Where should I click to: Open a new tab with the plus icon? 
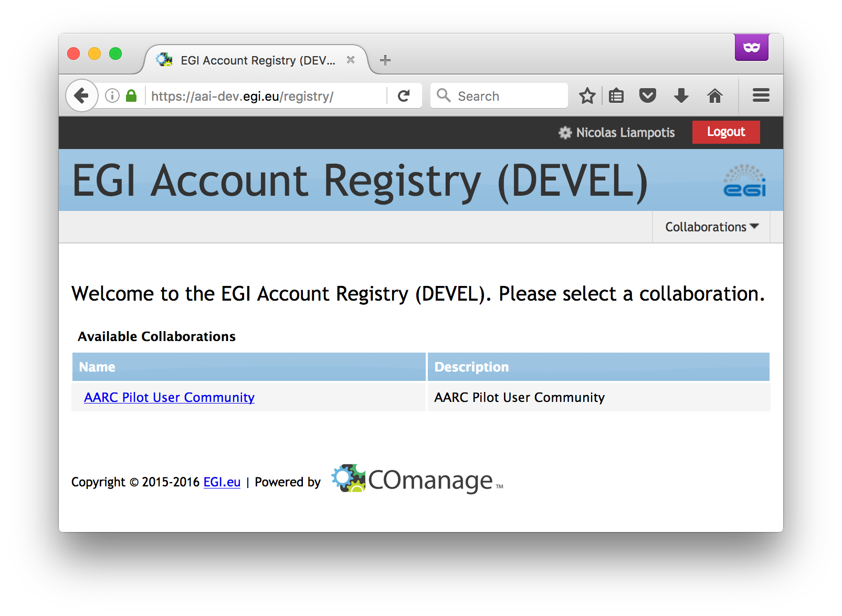pos(385,60)
